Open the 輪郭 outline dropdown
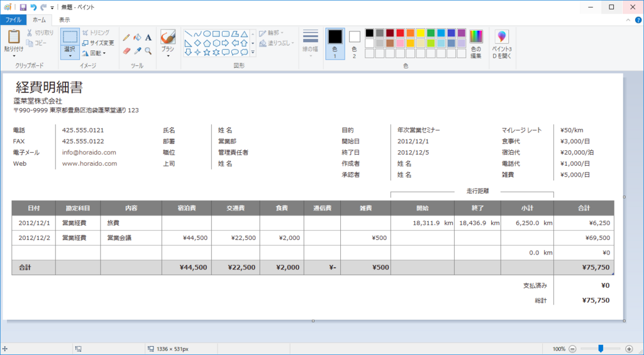This screenshot has width=644, height=355. point(272,33)
